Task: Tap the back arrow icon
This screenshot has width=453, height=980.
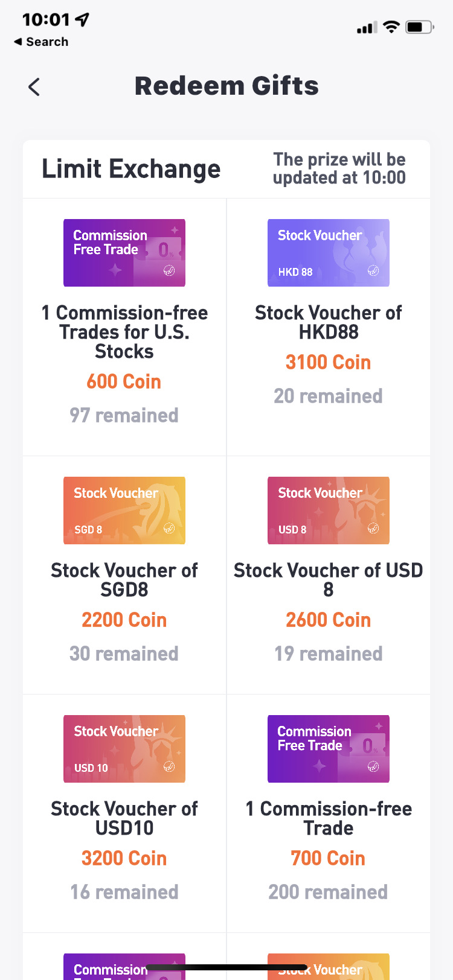Action: point(34,87)
